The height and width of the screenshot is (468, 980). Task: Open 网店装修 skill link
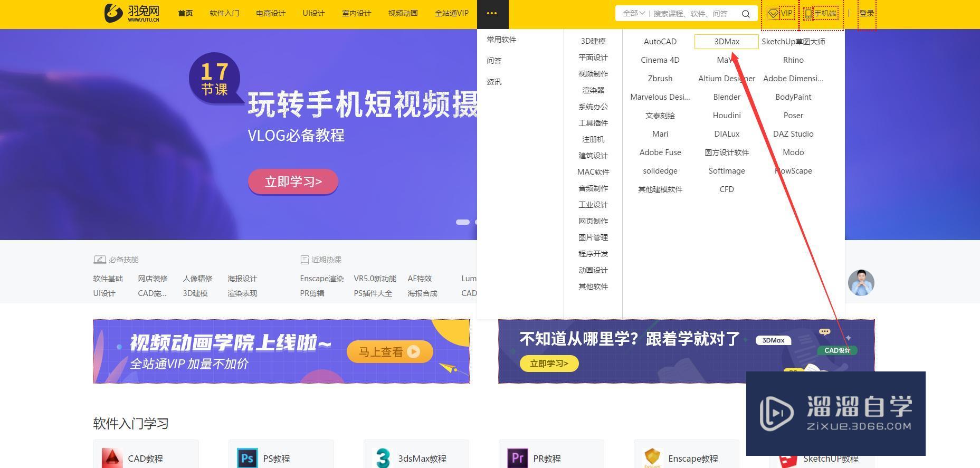coord(153,279)
